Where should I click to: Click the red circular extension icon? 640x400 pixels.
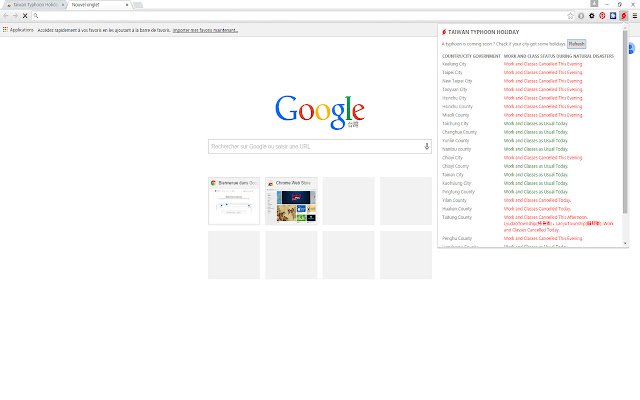click(x=602, y=16)
